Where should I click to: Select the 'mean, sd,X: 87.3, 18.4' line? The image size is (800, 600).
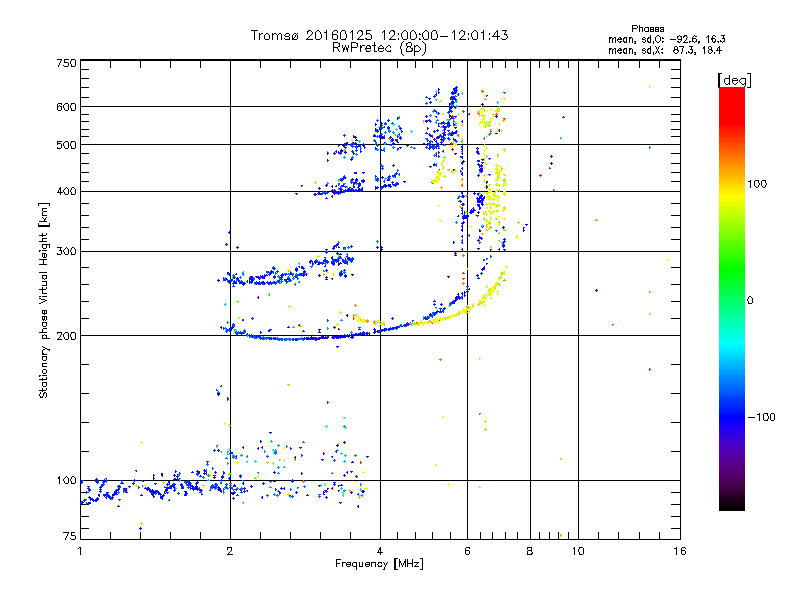click(x=665, y=50)
